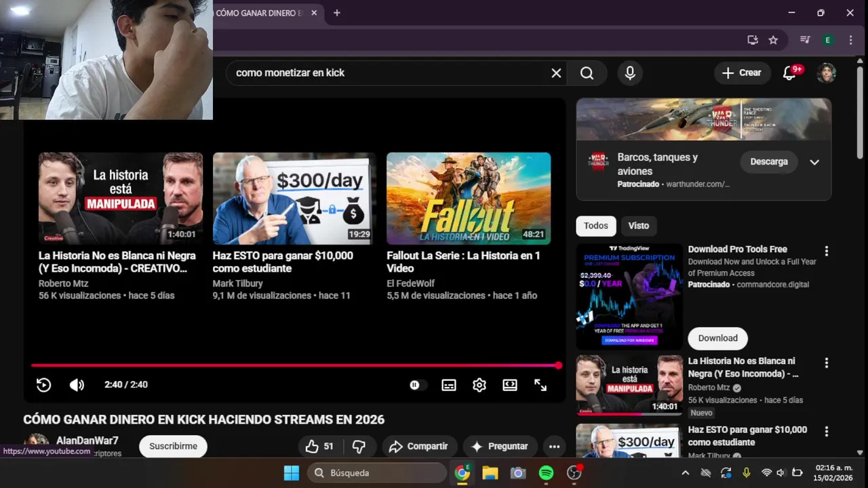
Task: Open options for Haz ESTO sidebar video
Action: point(826,432)
